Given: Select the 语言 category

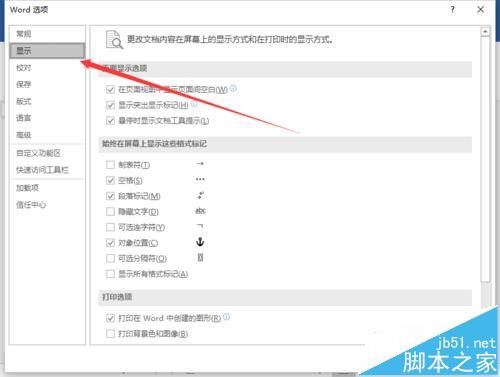Looking at the screenshot, I should tap(47, 118).
